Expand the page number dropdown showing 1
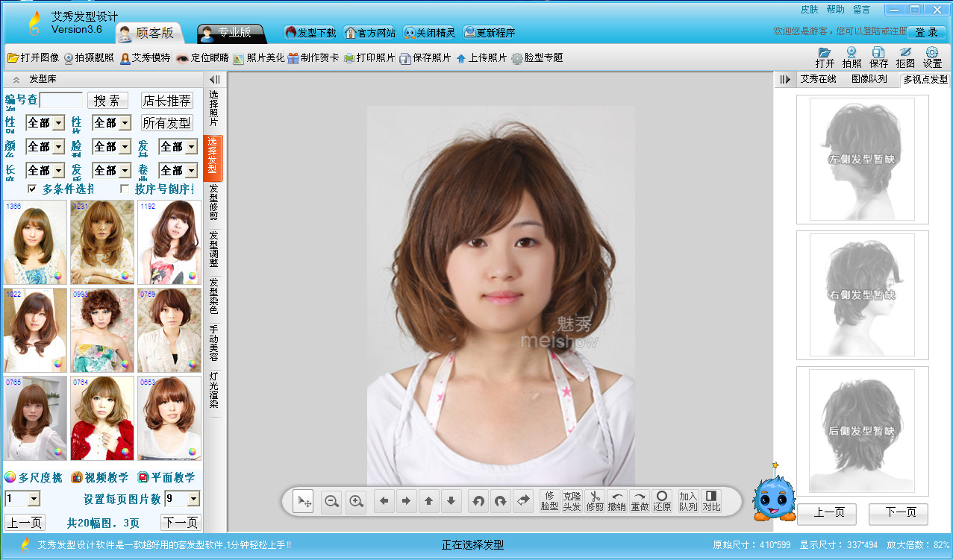 coord(33,499)
